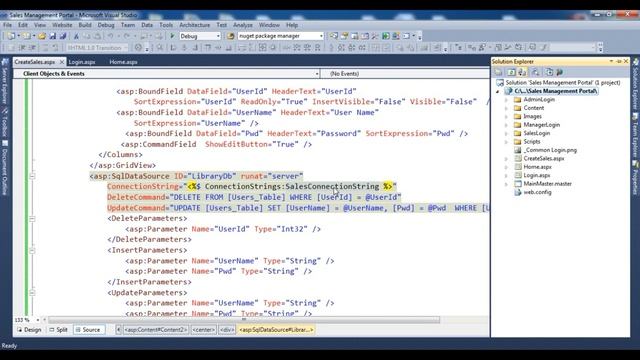The width and height of the screenshot is (640, 360).
Task: Select the <center> breadcrumb tag
Action: [203, 330]
